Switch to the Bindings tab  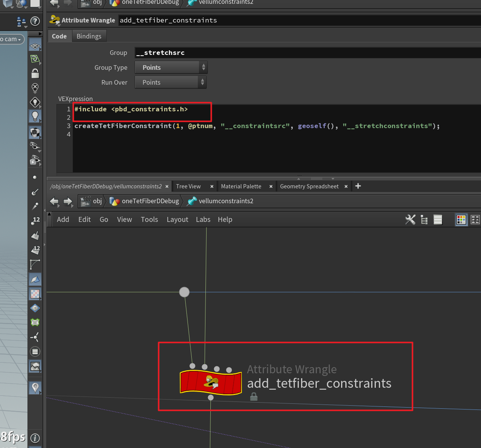89,36
